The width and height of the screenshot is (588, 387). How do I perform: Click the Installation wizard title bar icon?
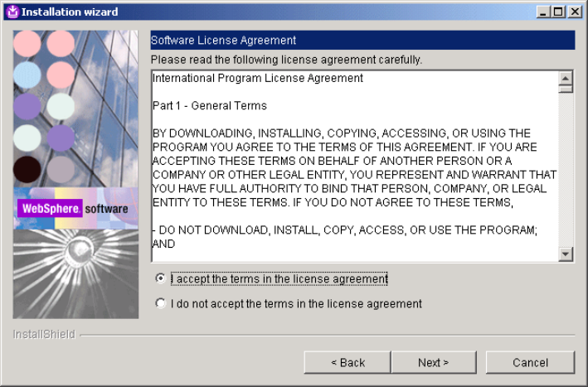[12, 12]
